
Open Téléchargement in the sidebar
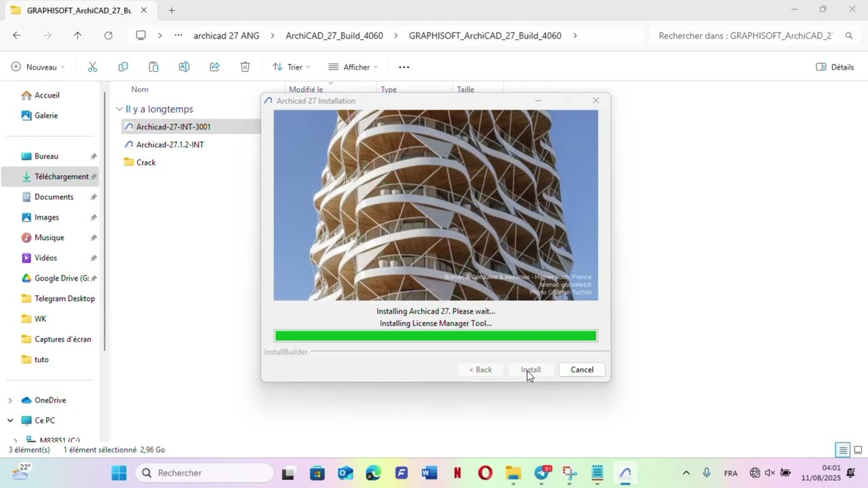pos(61,176)
